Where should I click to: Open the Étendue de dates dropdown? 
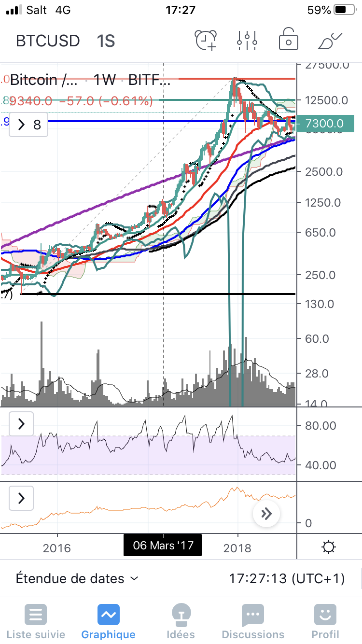[77, 578]
